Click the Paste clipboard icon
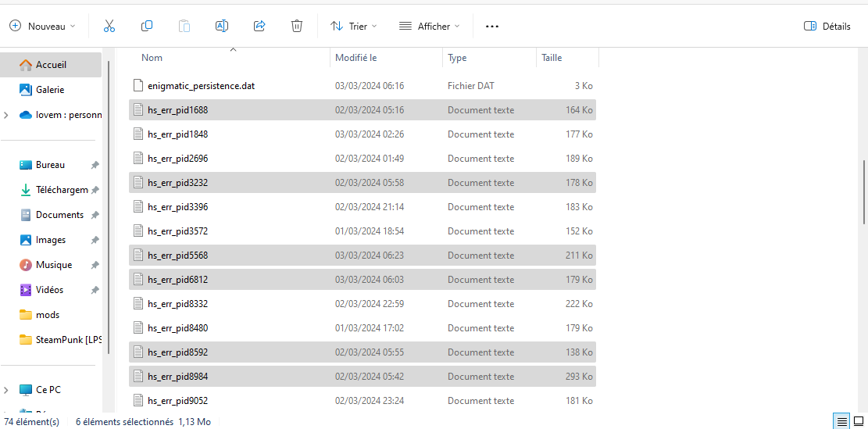Screen dimensions: 868x429 (x=184, y=26)
